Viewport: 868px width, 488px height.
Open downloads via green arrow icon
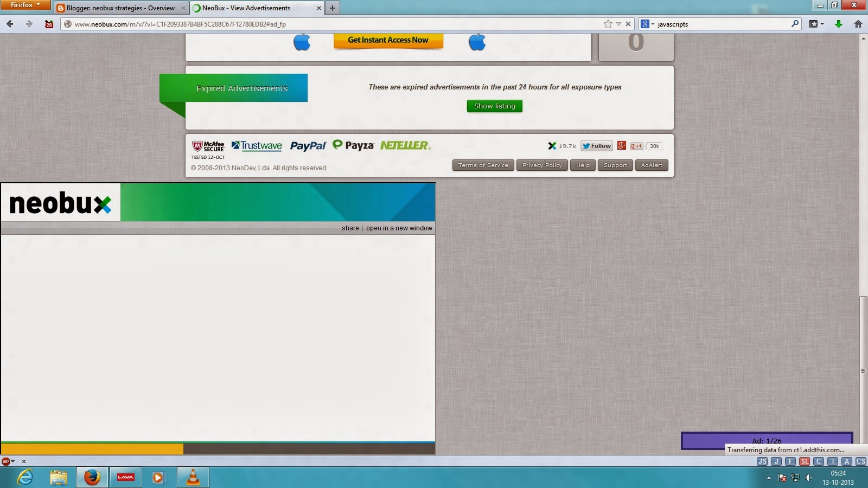[x=839, y=24]
